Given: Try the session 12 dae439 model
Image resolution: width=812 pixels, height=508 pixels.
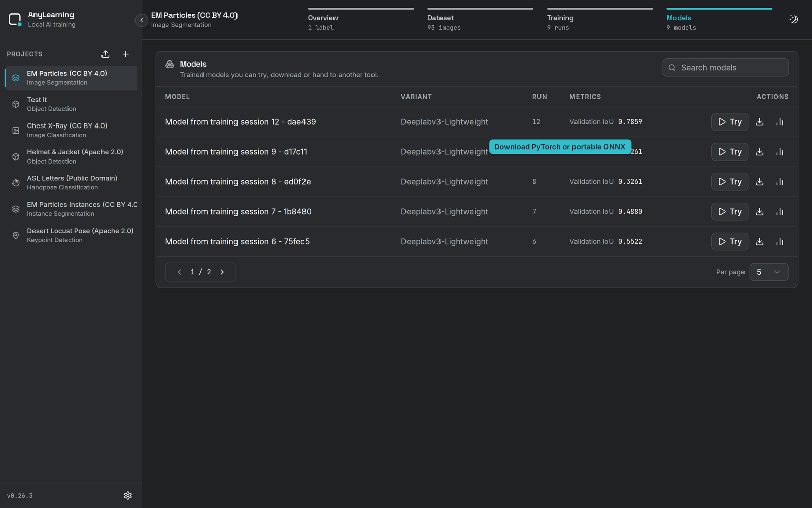Looking at the screenshot, I should 729,122.
